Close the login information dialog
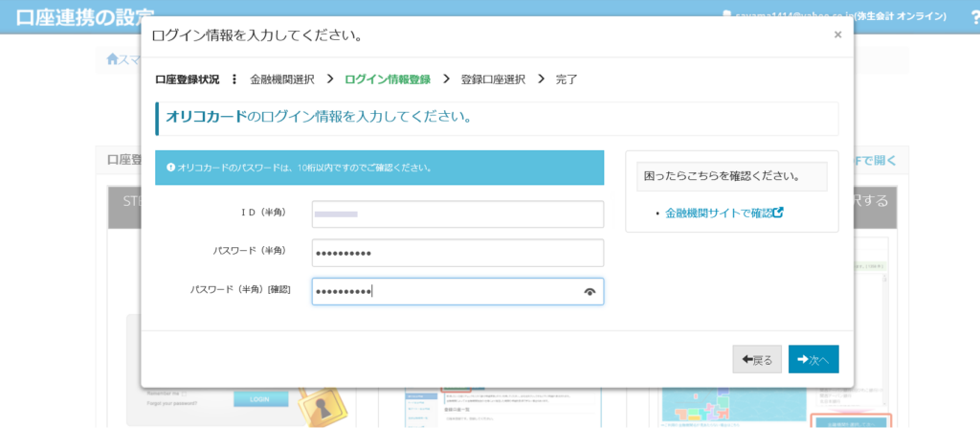This screenshot has height=428, width=980. click(837, 34)
